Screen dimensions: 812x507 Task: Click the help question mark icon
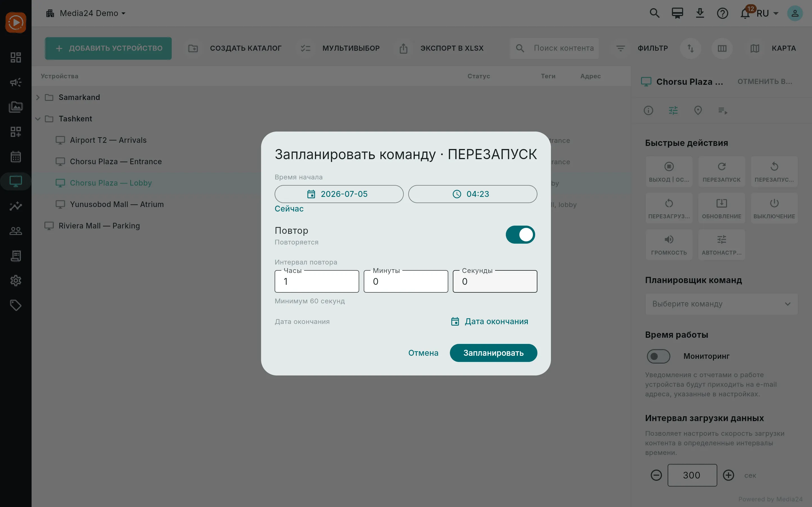click(722, 14)
